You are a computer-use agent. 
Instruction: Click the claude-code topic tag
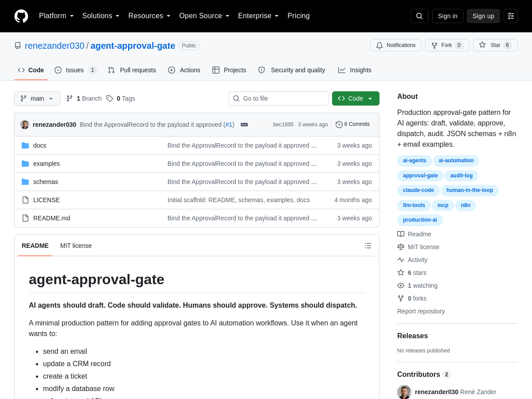coord(419,190)
